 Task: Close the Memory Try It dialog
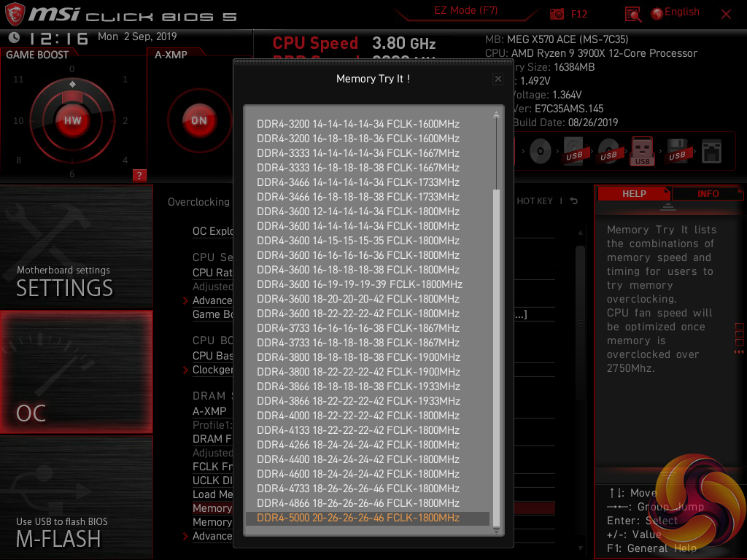498,79
